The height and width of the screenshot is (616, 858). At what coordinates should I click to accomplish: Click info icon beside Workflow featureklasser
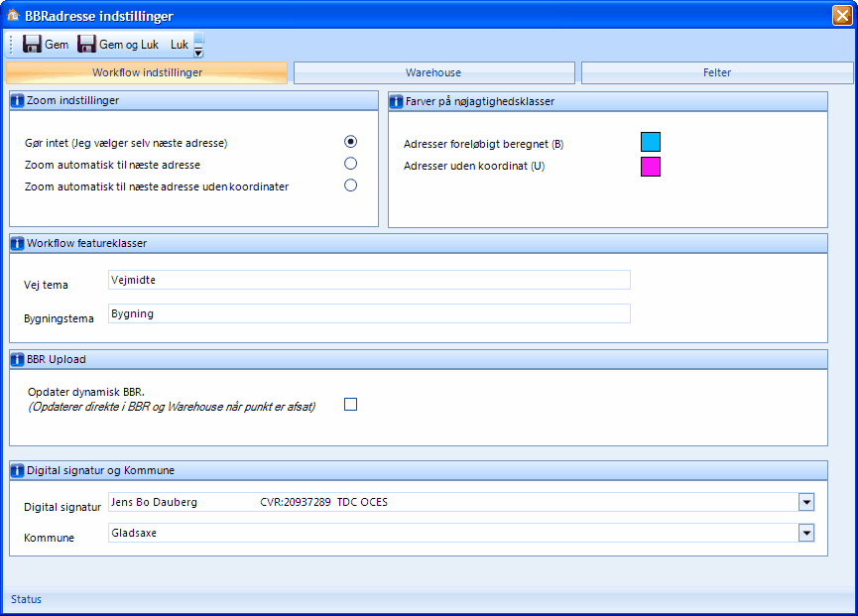(18, 243)
